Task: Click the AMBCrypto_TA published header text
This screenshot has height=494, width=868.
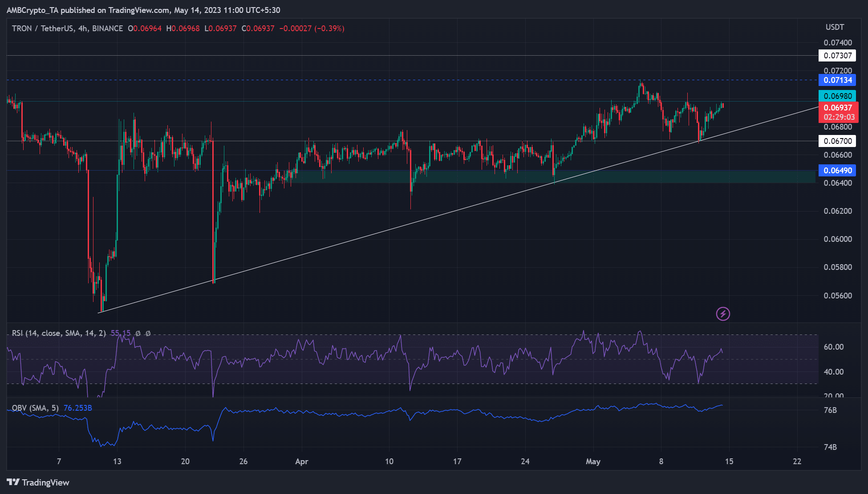Action: coord(143,10)
